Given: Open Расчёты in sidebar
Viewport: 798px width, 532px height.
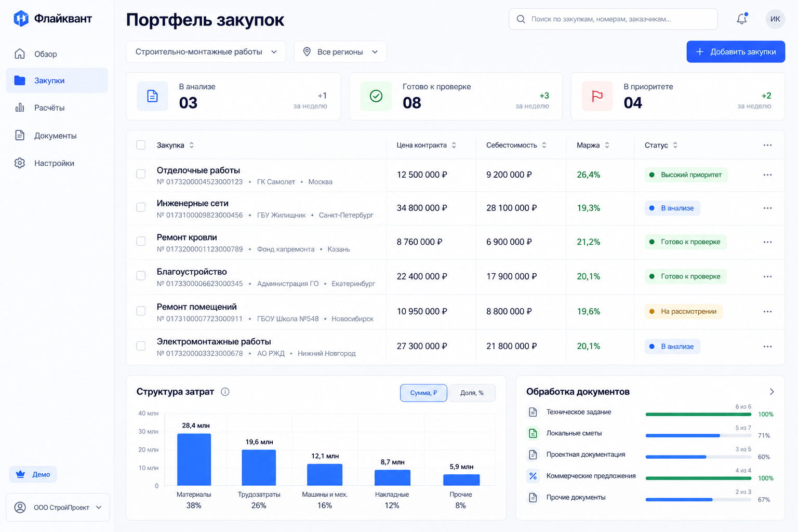Looking at the screenshot, I should pyautogui.click(x=57, y=108).
